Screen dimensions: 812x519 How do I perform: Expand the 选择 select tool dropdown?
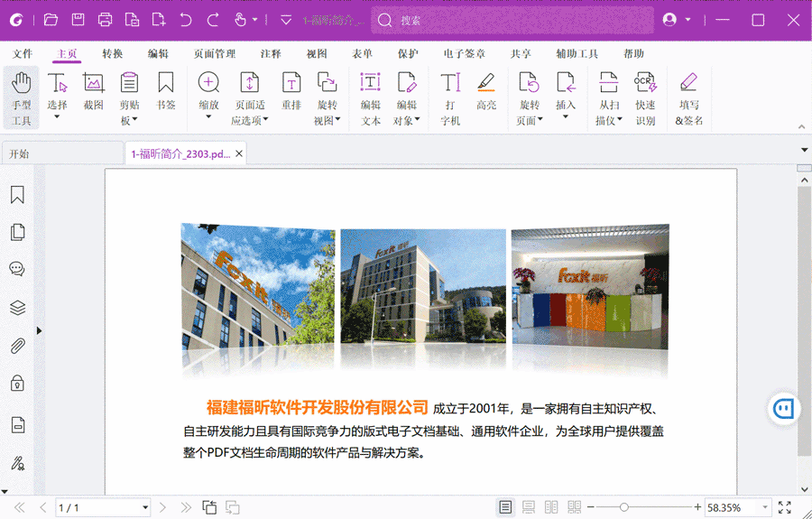[x=57, y=117]
